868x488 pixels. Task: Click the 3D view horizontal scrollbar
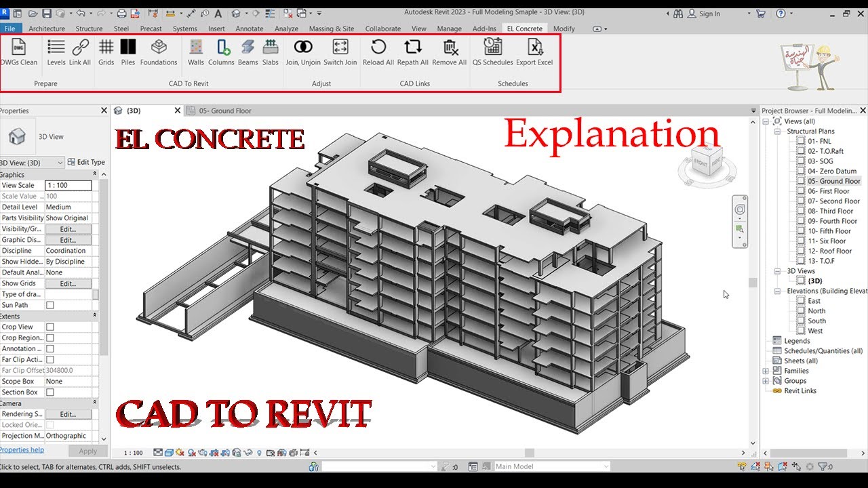point(529,453)
